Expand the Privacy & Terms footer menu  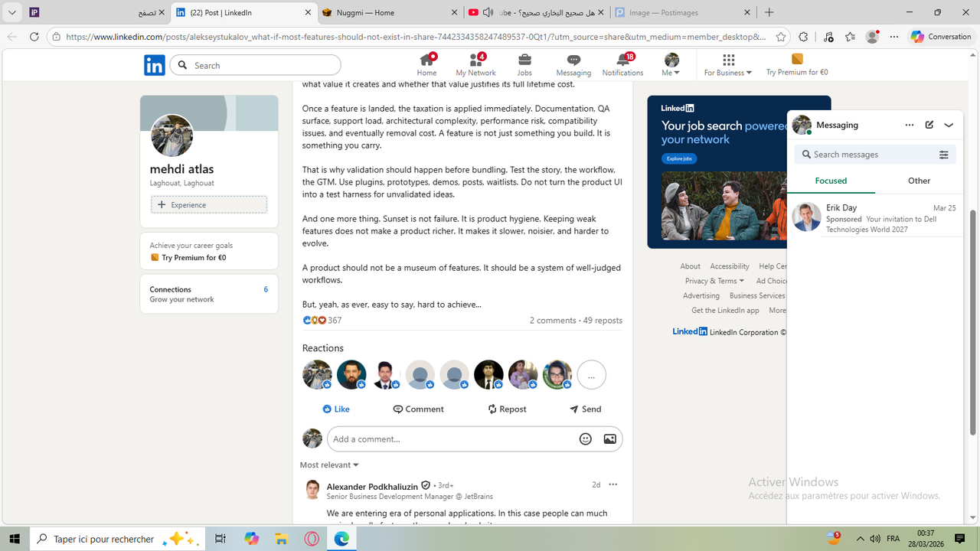coord(714,281)
